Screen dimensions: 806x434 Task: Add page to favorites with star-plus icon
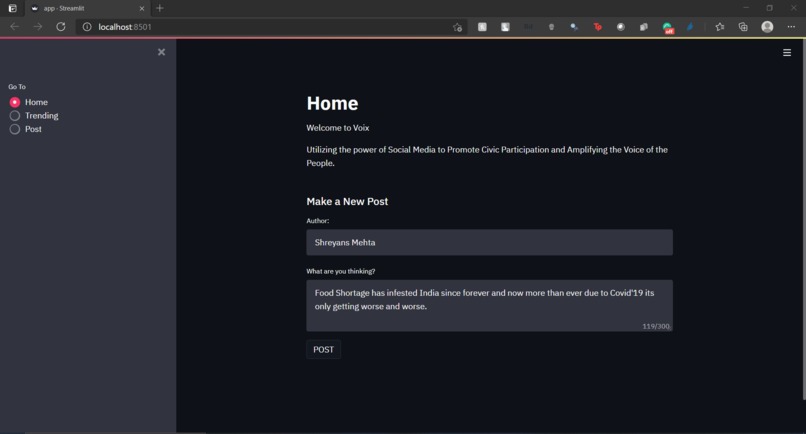[457, 27]
